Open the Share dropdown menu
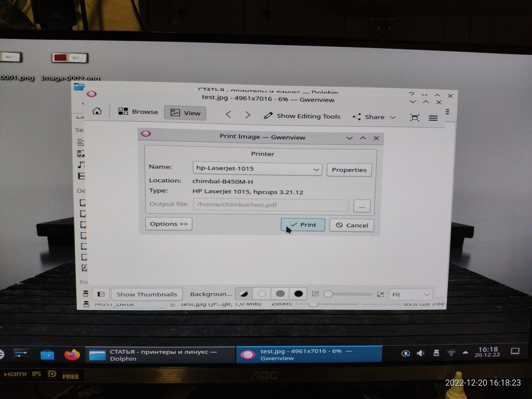 [x=374, y=117]
